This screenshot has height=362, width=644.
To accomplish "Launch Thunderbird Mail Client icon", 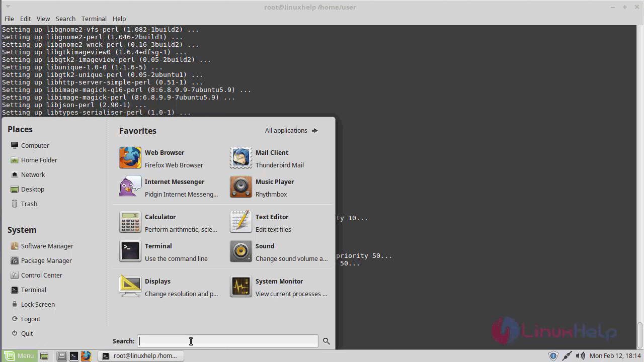I will (x=240, y=158).
